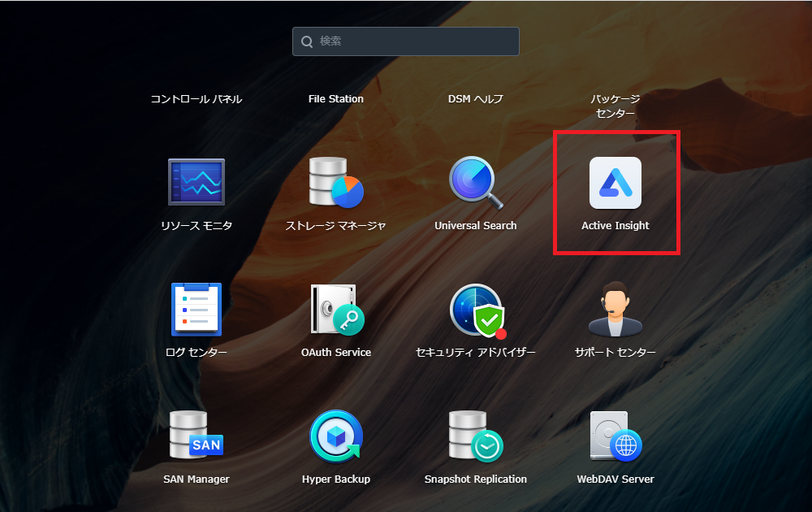The height and width of the screenshot is (512, 812).
Task: Click the ストレージ マネージャ text label
Action: point(336,225)
